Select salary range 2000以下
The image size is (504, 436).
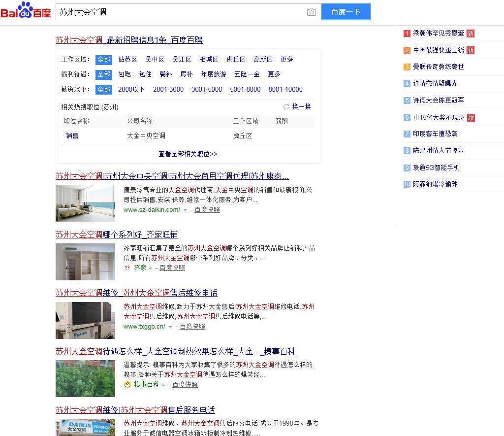pos(131,90)
